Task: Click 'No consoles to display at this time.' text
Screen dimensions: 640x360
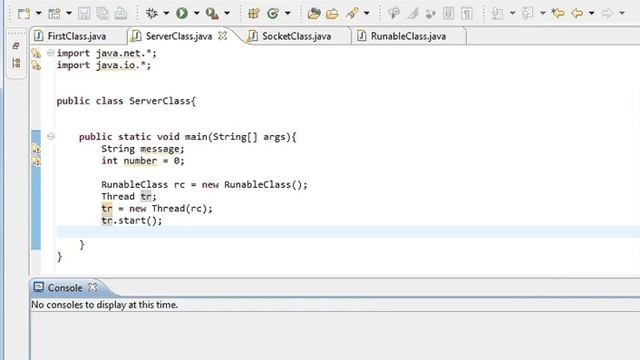Action: (x=104, y=305)
